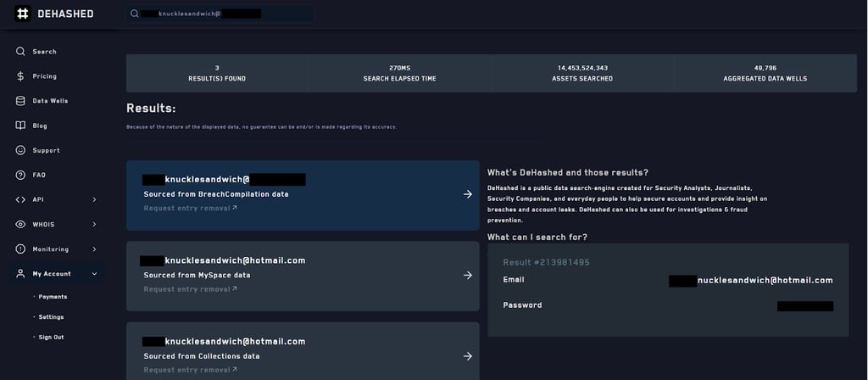The image size is (868, 380).
Task: Expand the Monitoring submenu chevron
Action: click(94, 249)
